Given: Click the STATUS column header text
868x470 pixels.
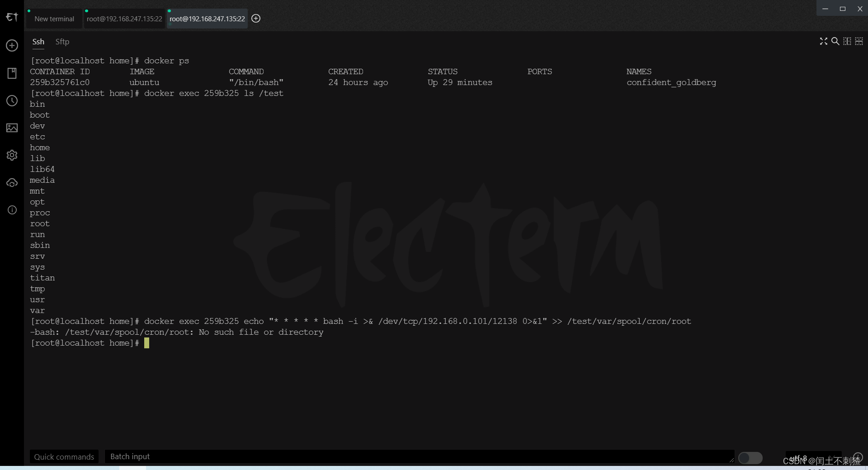Looking at the screenshot, I should pyautogui.click(x=443, y=71).
